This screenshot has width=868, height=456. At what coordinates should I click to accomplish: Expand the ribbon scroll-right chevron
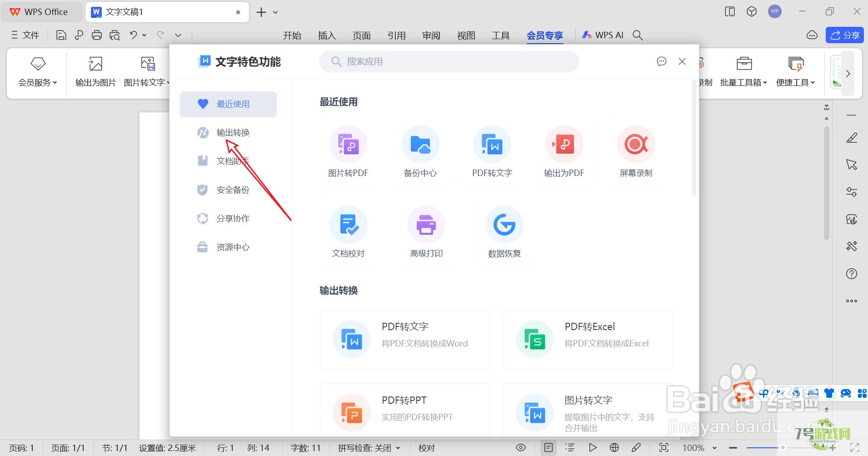coord(848,74)
